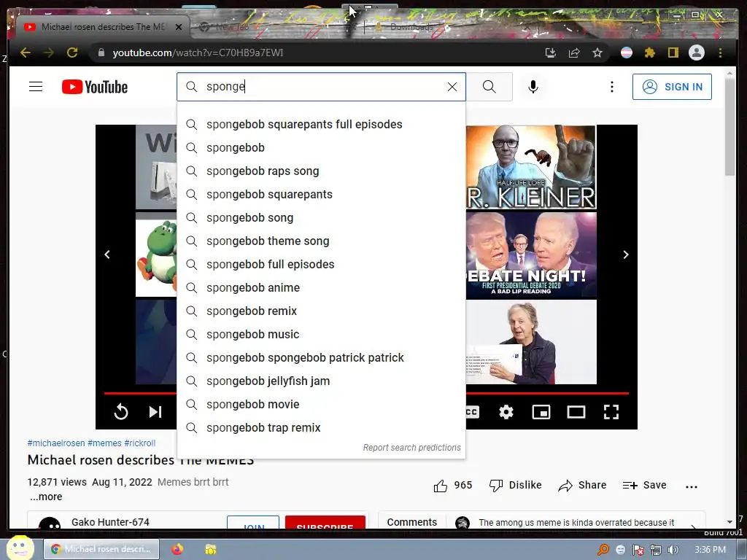Viewport: 747px width, 560px height.
Task: Open Chrome three-dot menu
Action: point(720,52)
